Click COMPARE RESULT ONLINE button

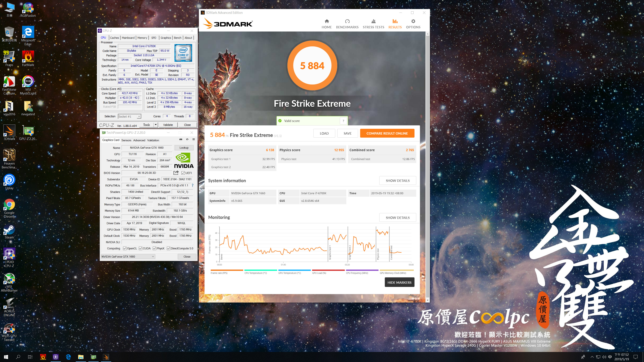(387, 133)
